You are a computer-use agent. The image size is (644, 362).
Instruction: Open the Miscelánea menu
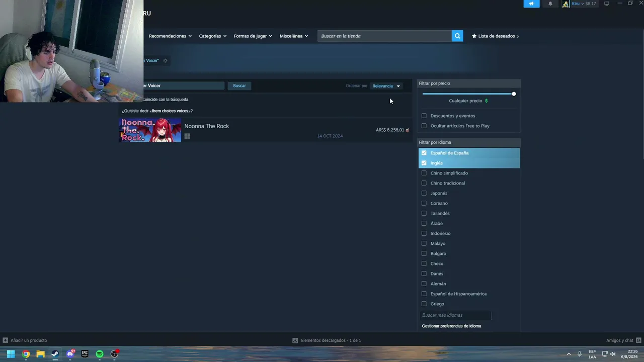pos(294,36)
